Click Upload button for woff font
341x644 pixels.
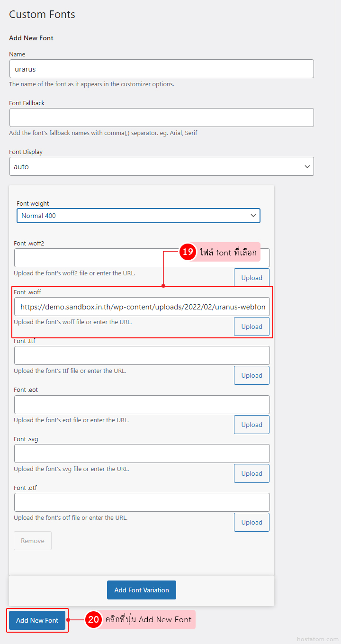pyautogui.click(x=251, y=327)
